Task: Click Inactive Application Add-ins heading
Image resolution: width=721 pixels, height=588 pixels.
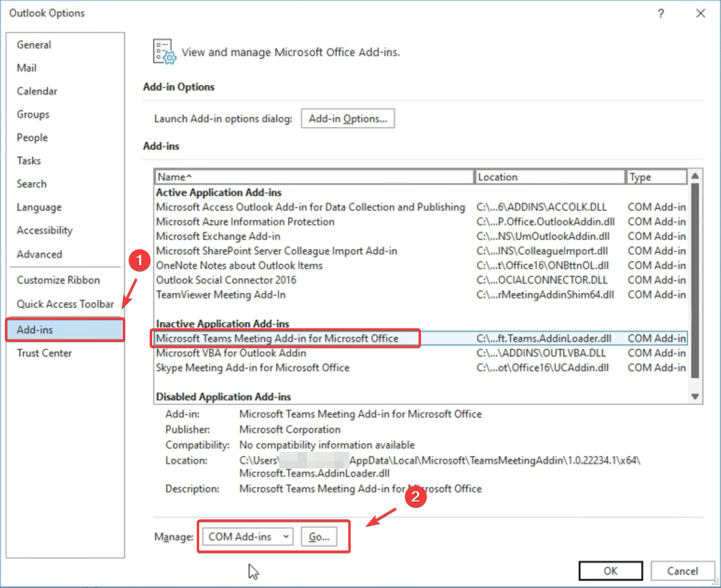Action: point(222,324)
